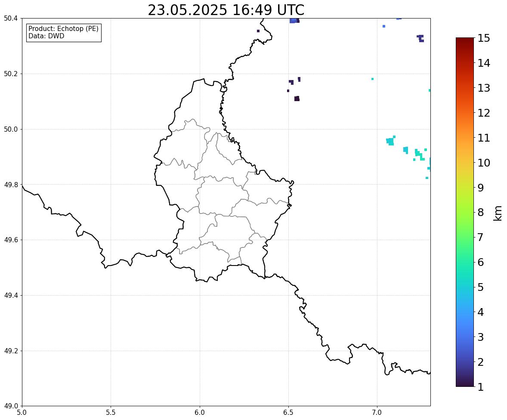Click the colorbar tick label "6"

pos(480,262)
